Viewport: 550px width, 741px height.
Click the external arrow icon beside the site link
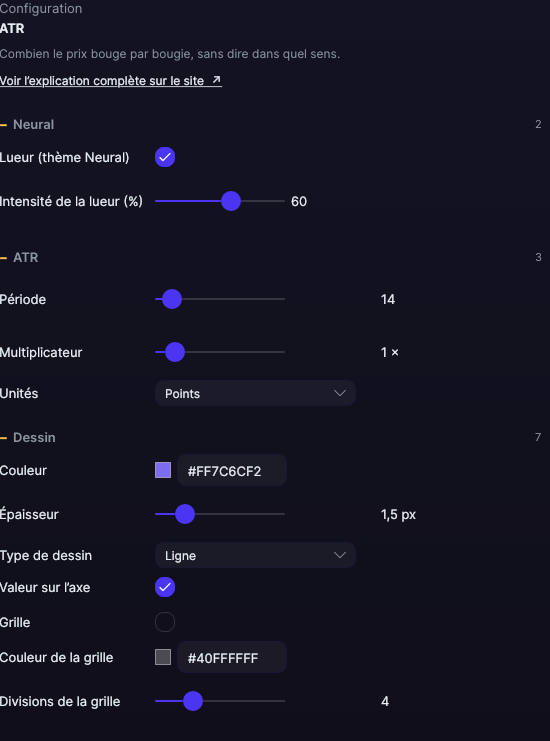pos(216,80)
